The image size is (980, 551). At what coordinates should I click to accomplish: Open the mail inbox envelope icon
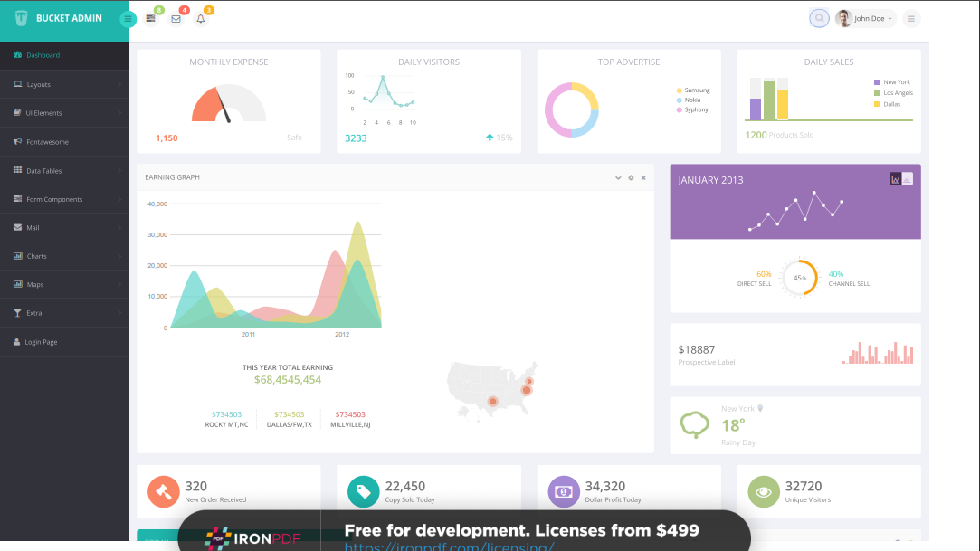176,19
